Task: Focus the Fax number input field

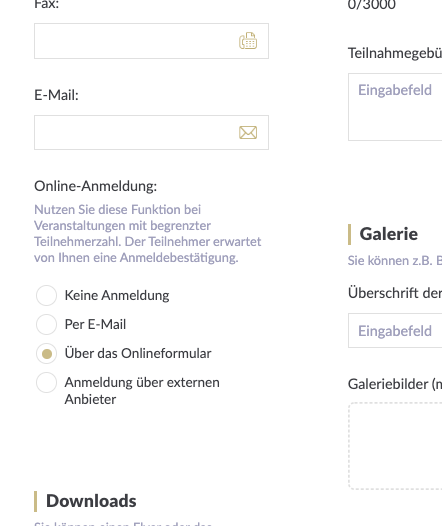Action: (151, 41)
